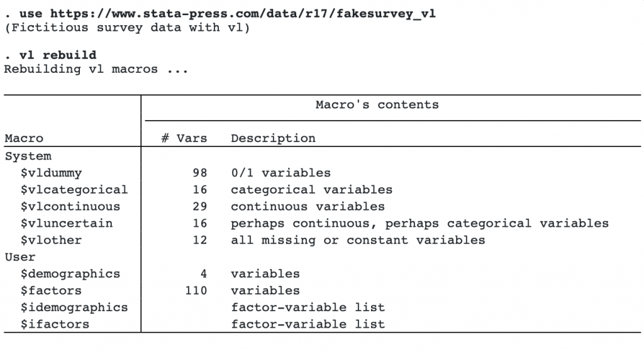The width and height of the screenshot is (644, 350).
Task: Click the 98 count for 0/1 variables
Action: pyautogui.click(x=200, y=173)
